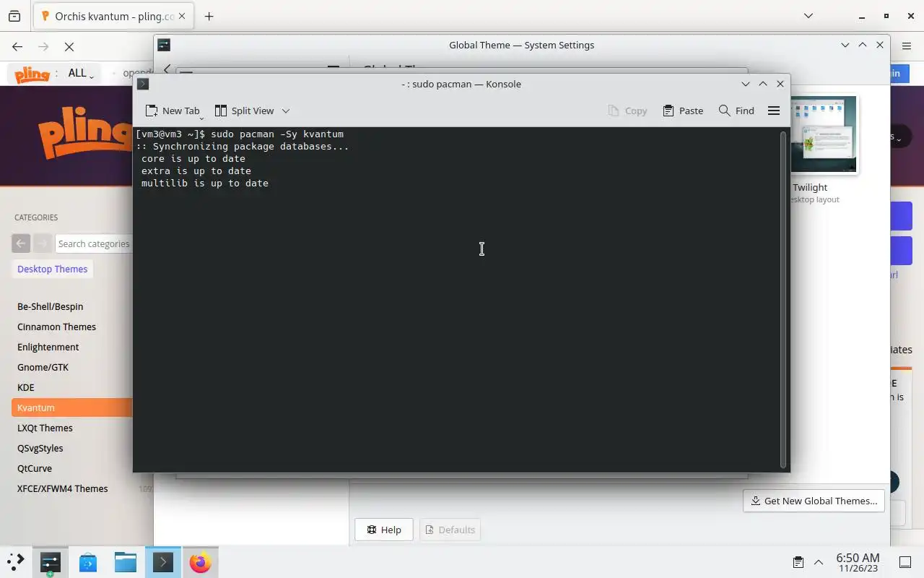
Task: Open LXQt Themes category
Action: [x=45, y=428]
